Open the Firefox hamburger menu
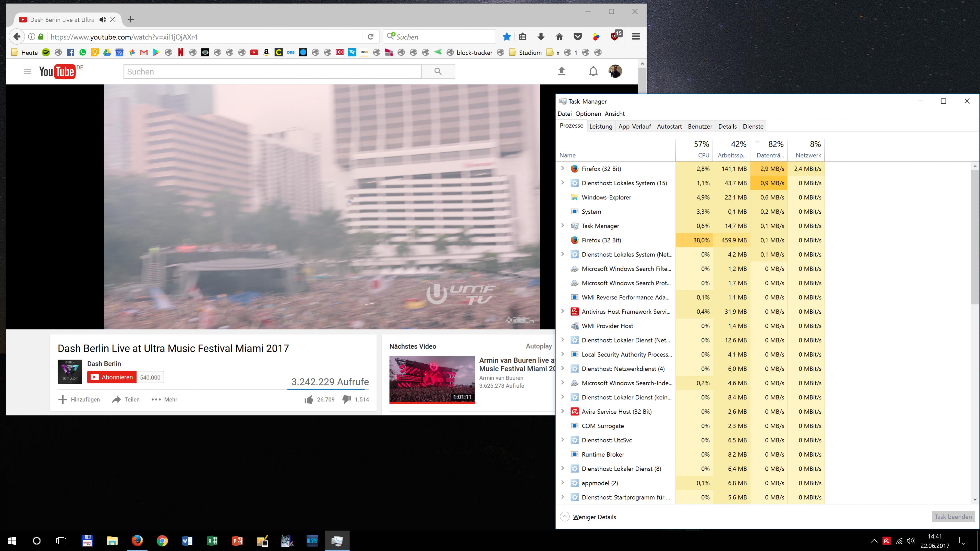The height and width of the screenshot is (551, 980). (x=636, y=36)
